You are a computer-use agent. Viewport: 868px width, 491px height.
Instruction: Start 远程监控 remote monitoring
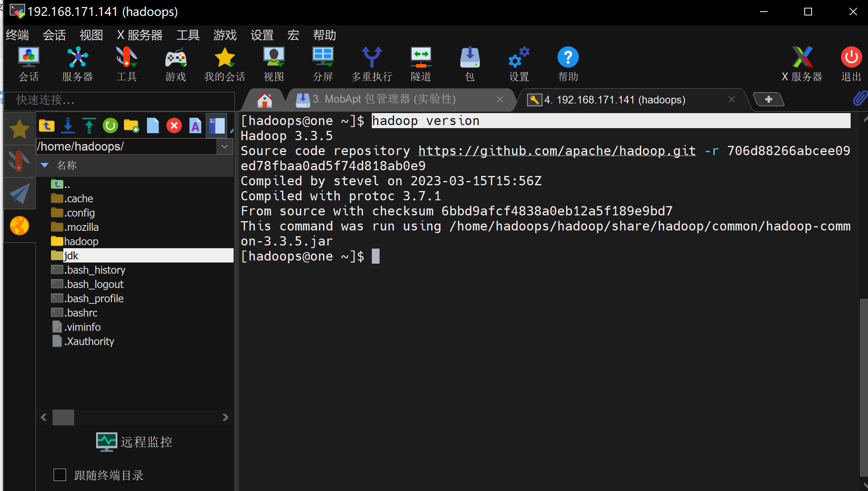tap(134, 442)
